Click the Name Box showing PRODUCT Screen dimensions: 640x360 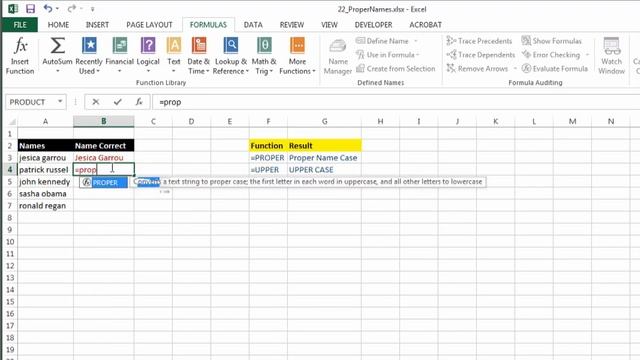pos(31,102)
